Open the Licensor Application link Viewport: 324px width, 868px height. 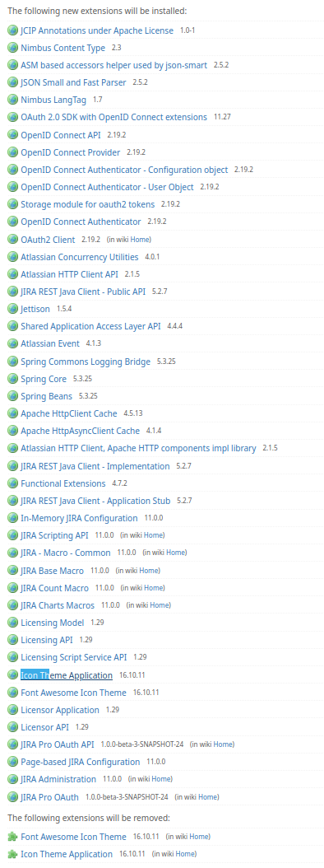[60, 710]
